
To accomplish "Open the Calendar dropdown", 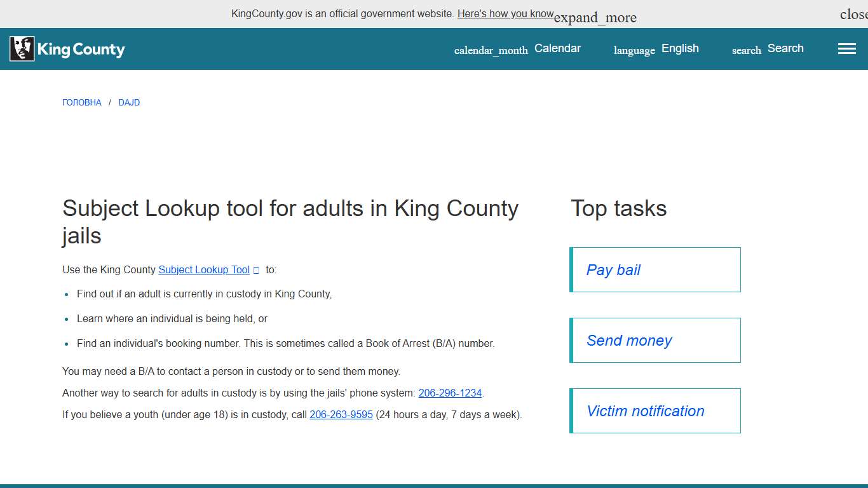I will click(557, 48).
